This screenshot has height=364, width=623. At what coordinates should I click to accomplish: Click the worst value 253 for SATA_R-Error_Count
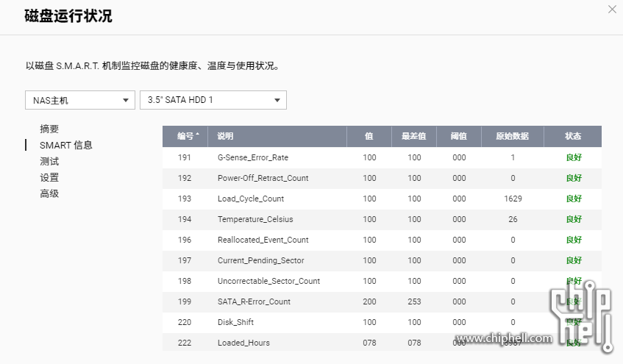tap(414, 301)
